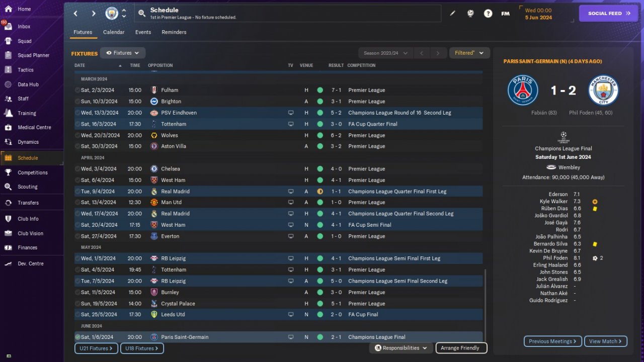Expand the club switcher up/down arrows
The width and height of the screenshot is (644, 362).
124,14
